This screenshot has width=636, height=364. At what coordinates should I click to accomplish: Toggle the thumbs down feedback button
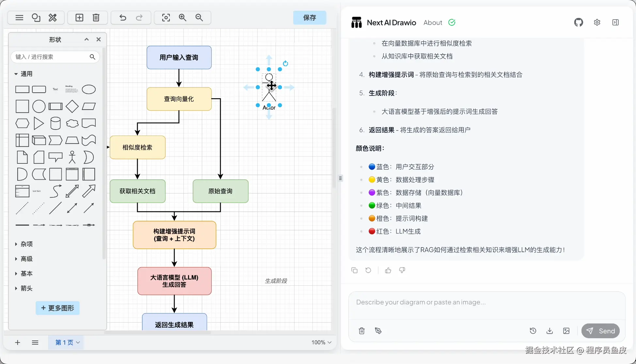click(402, 270)
